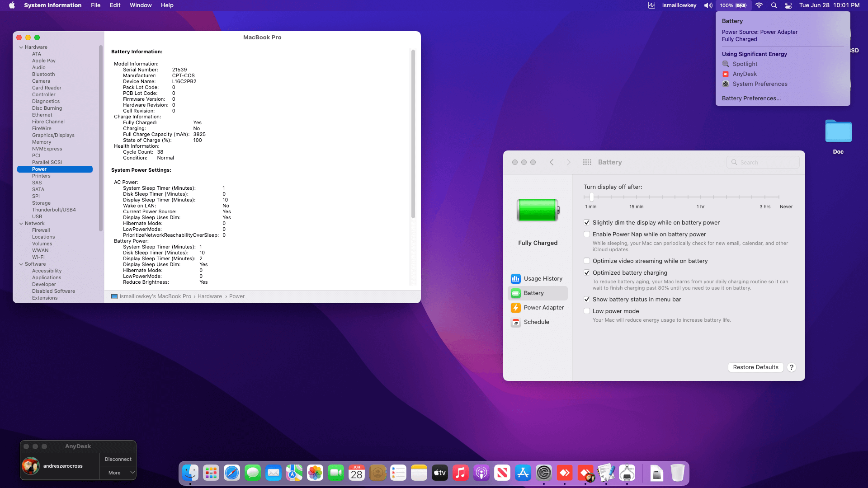Enable Power Nap while on battery power
Viewport: 868px width, 488px height.
click(587, 235)
